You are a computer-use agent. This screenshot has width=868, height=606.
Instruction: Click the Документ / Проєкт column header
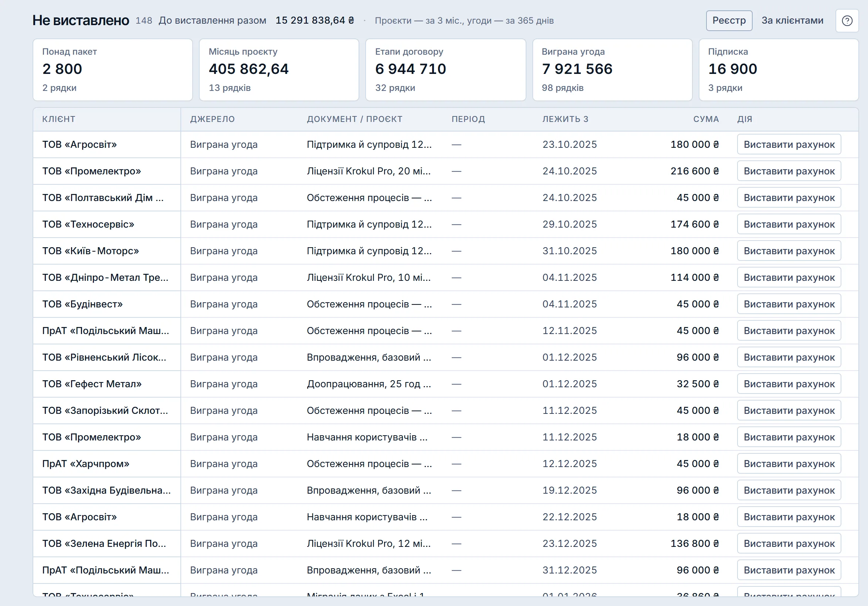354,119
